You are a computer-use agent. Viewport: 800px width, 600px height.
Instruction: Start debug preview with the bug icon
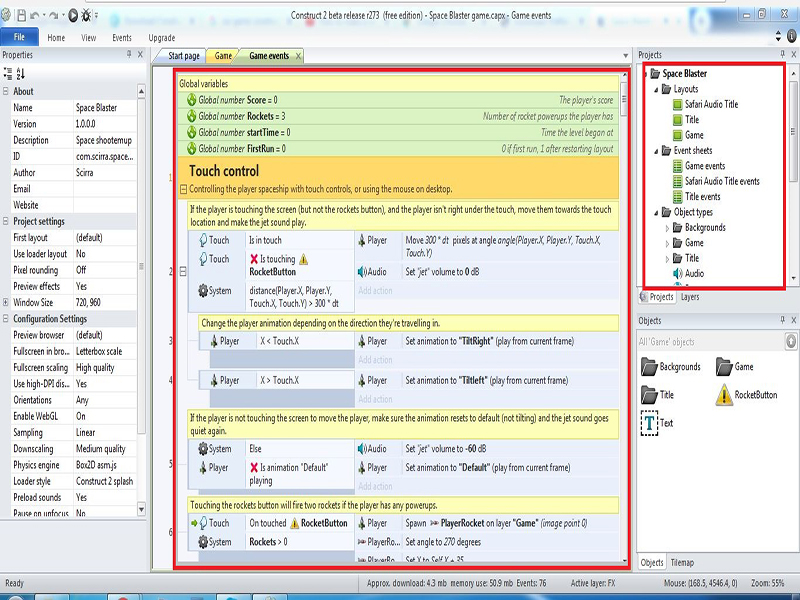[x=86, y=16]
